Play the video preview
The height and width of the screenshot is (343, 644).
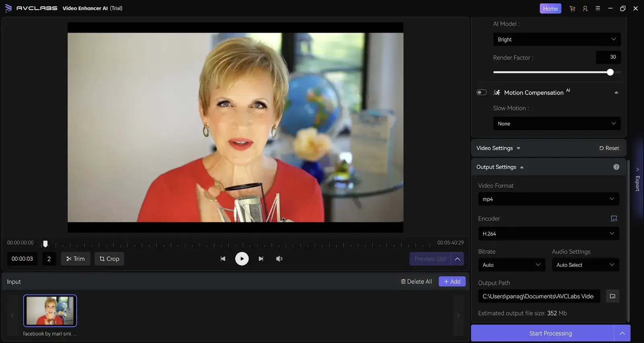(x=242, y=259)
